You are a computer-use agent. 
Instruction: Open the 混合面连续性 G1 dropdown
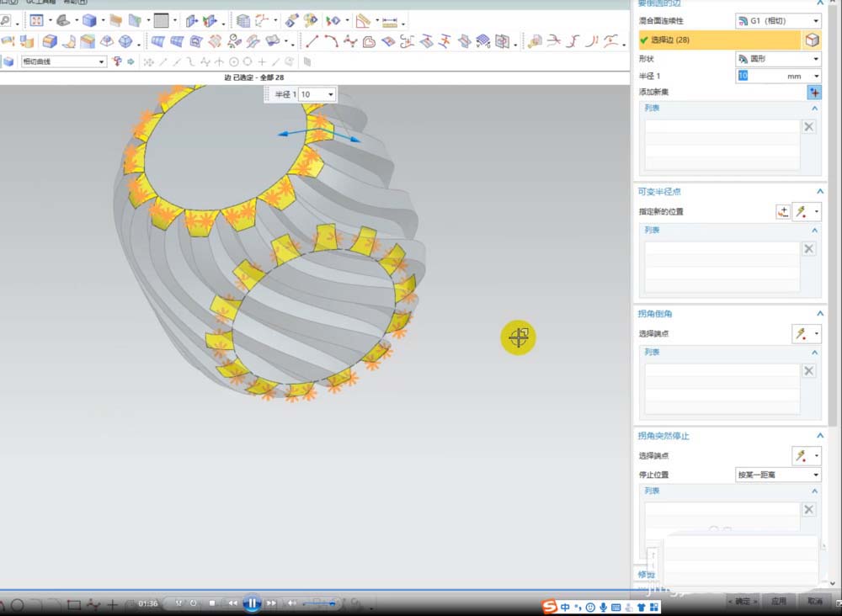[778, 21]
